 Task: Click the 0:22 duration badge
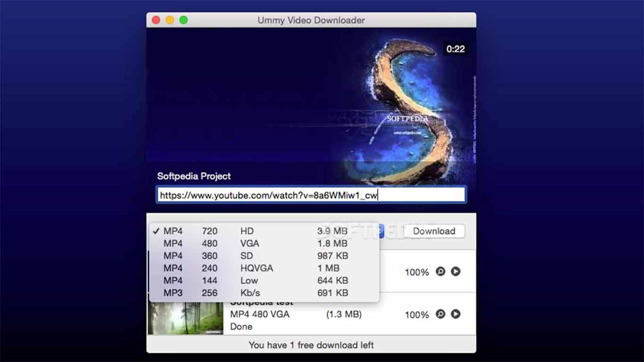coord(455,49)
